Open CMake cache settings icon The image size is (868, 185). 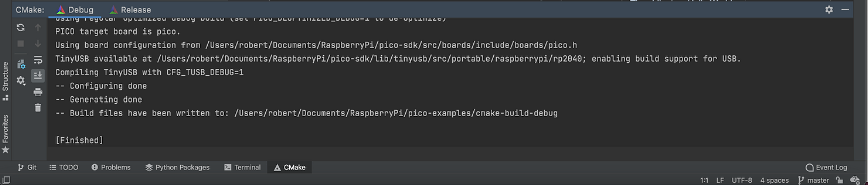pyautogui.click(x=21, y=64)
